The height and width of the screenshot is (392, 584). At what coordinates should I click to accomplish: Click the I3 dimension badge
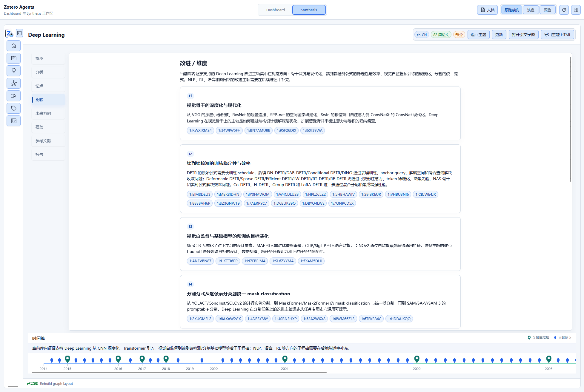190,226
